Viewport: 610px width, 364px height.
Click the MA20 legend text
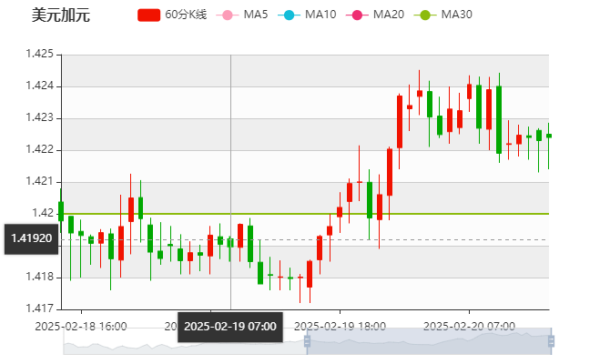[x=389, y=15]
